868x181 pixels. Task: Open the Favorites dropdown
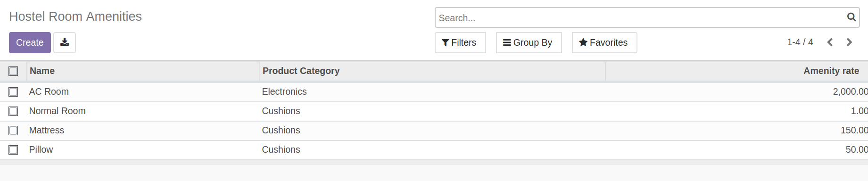click(604, 42)
